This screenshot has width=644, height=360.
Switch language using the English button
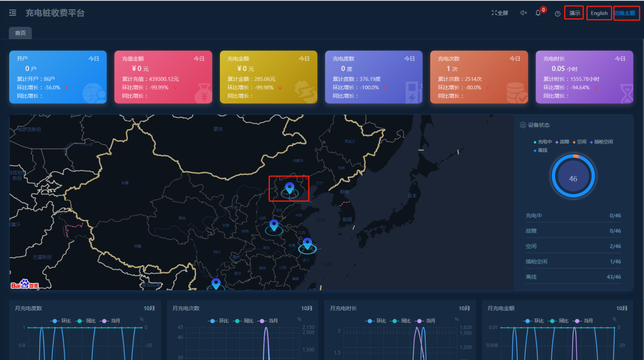pos(599,13)
